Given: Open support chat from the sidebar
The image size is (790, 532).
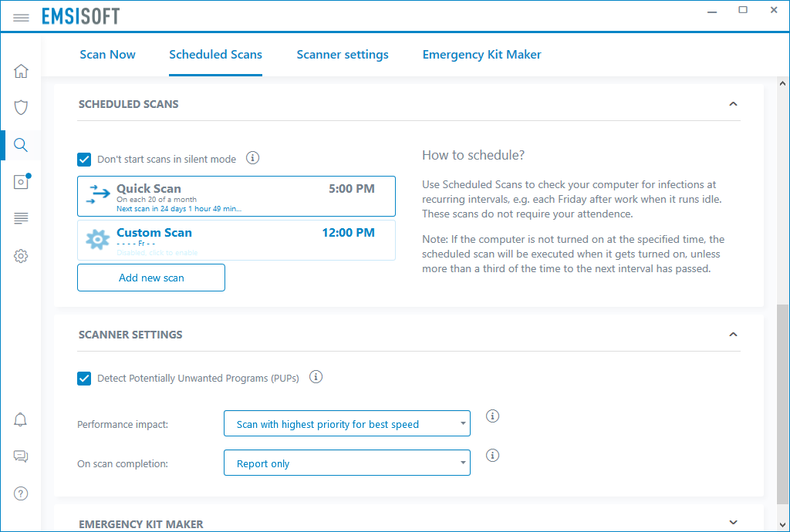Looking at the screenshot, I should [x=21, y=456].
